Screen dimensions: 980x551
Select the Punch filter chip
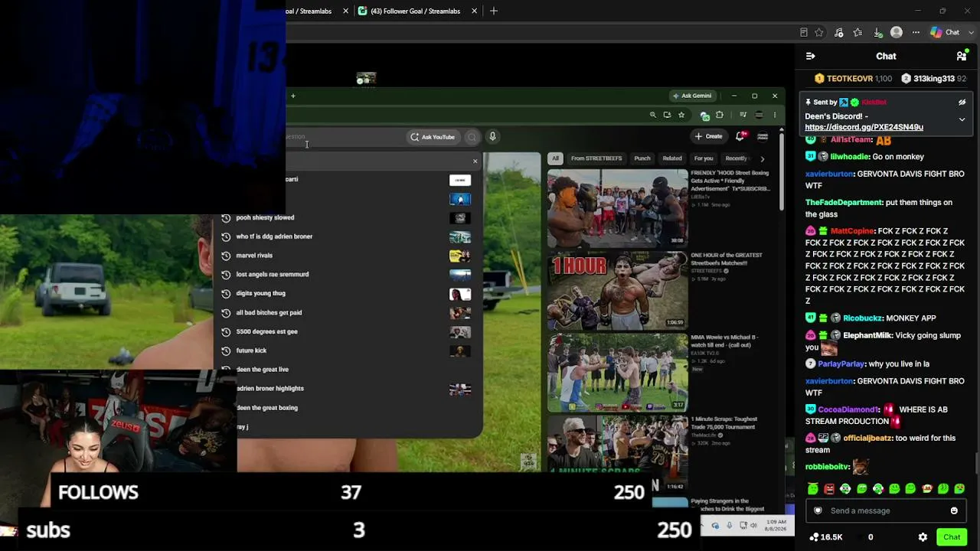pyautogui.click(x=642, y=158)
